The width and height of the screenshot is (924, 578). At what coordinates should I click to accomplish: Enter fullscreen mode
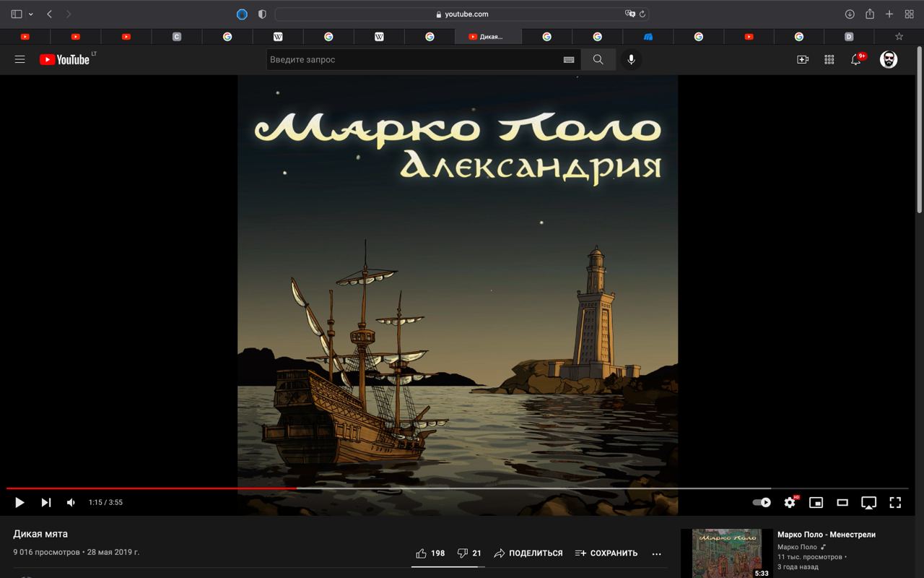tap(895, 502)
